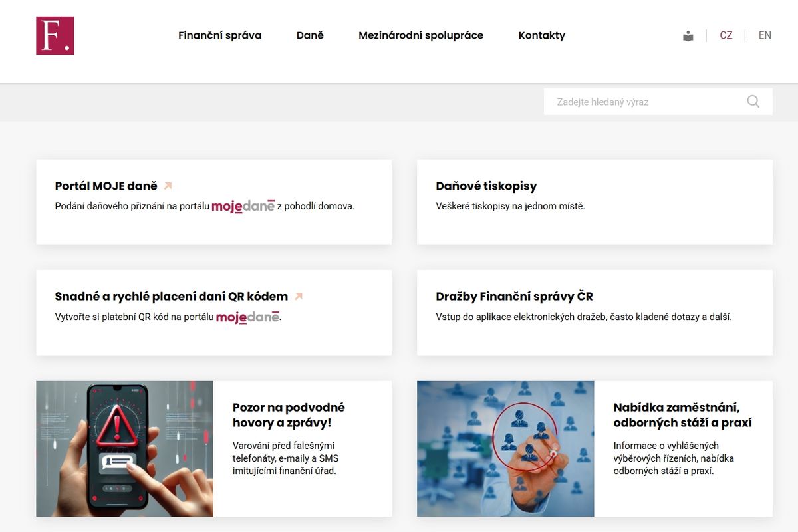Viewport: 798px width, 532px height.
Task: Open the Daně menu
Action: coord(310,35)
